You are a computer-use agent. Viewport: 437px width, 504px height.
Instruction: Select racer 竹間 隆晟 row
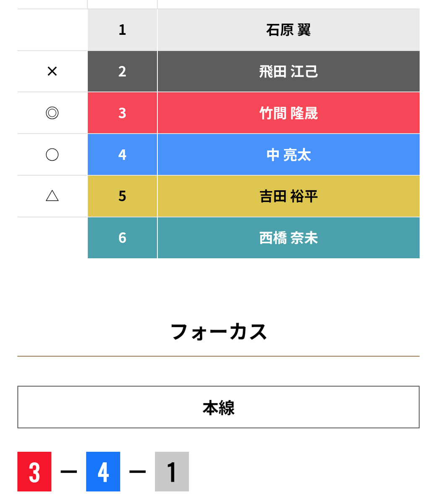tap(288, 113)
